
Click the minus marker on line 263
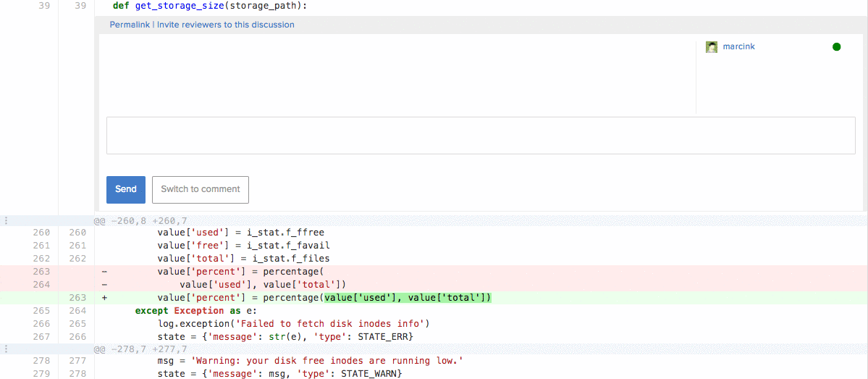coord(104,272)
